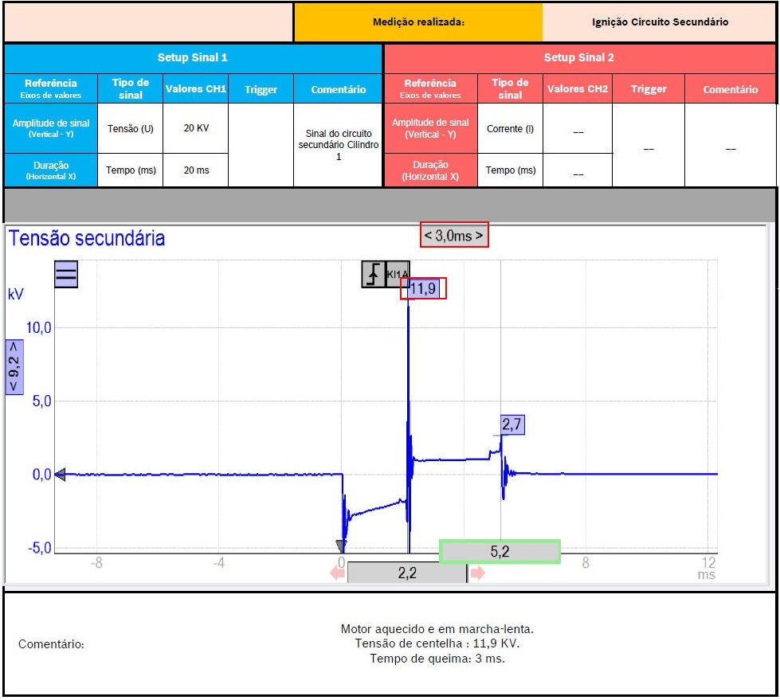This screenshot has width=780, height=700.
Task: Adjust the <3,0ms> time span control
Action: [453, 236]
